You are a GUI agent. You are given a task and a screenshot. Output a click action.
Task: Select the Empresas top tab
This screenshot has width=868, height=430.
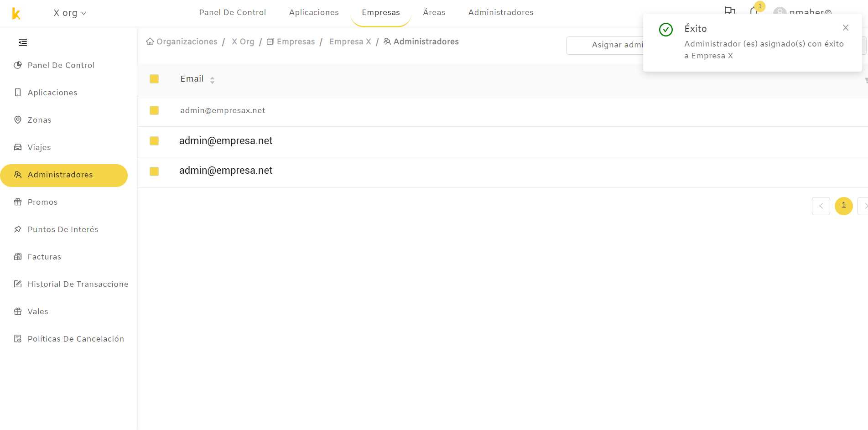point(381,12)
